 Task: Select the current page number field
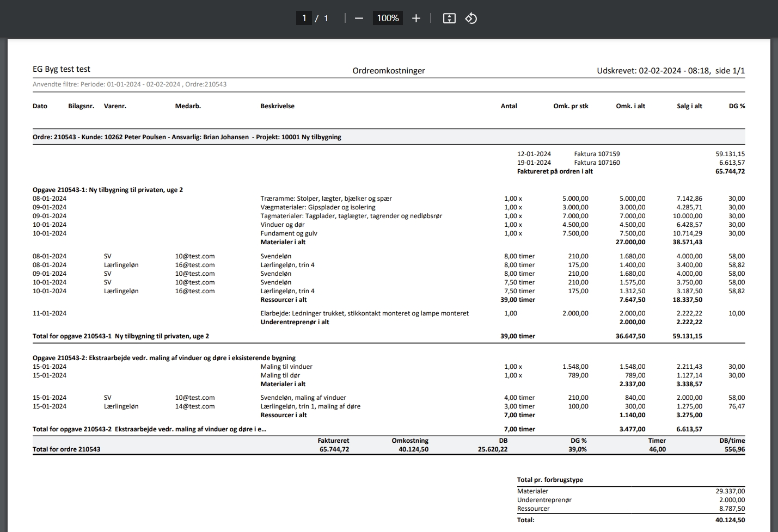[x=304, y=18]
